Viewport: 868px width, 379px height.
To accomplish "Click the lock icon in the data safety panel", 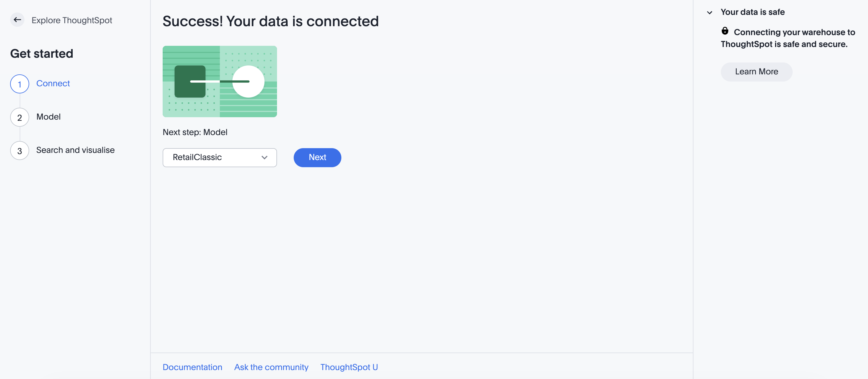I will coord(725,31).
